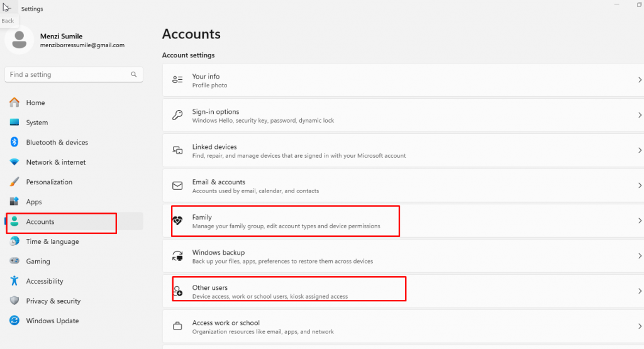Select Bluetooth & devices category

click(x=57, y=142)
